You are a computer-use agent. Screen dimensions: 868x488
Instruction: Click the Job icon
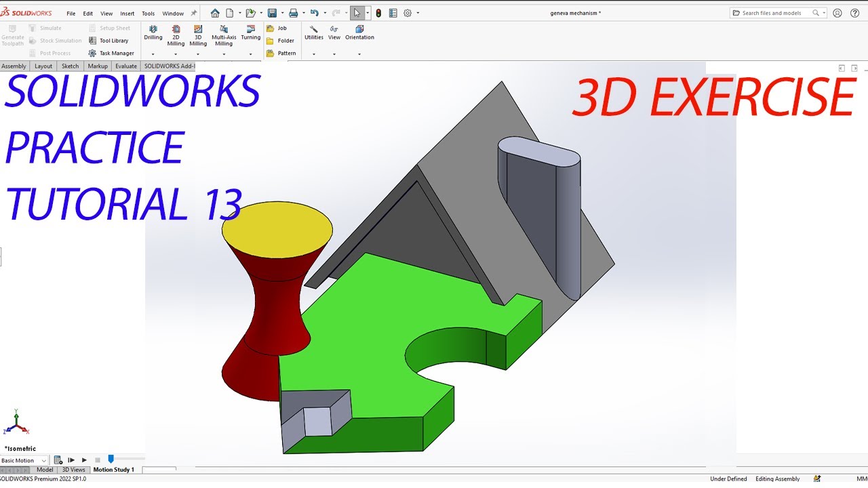tap(271, 28)
